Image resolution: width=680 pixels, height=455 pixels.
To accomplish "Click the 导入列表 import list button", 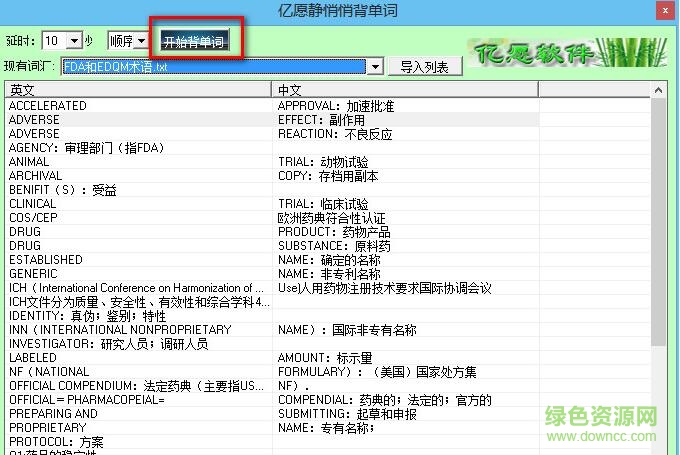I will 425,67.
